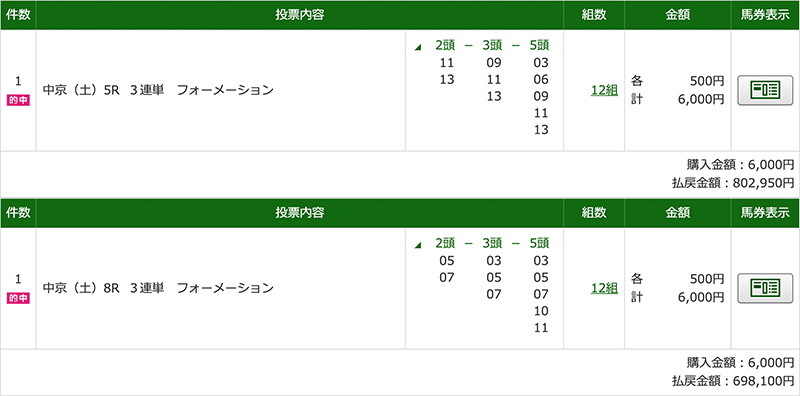Click 投票内容 header in top table
This screenshot has height=396, width=800.
tap(300, 15)
